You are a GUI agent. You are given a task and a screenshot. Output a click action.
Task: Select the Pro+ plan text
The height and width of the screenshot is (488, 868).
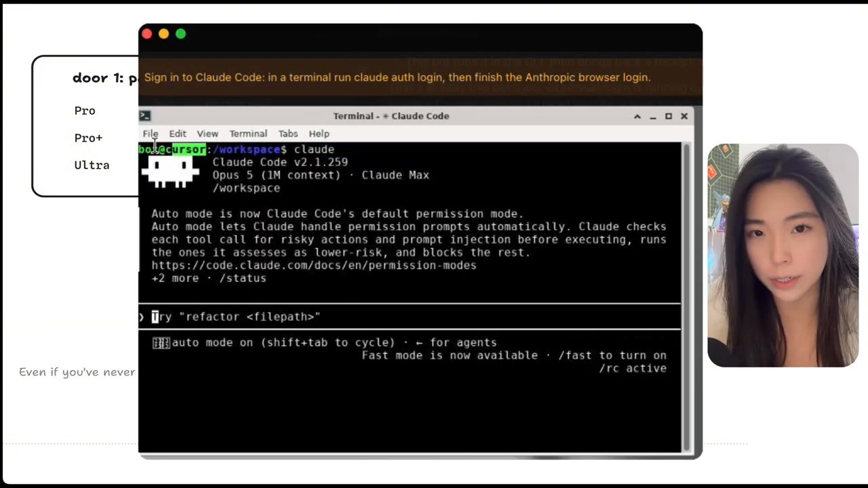click(88, 138)
